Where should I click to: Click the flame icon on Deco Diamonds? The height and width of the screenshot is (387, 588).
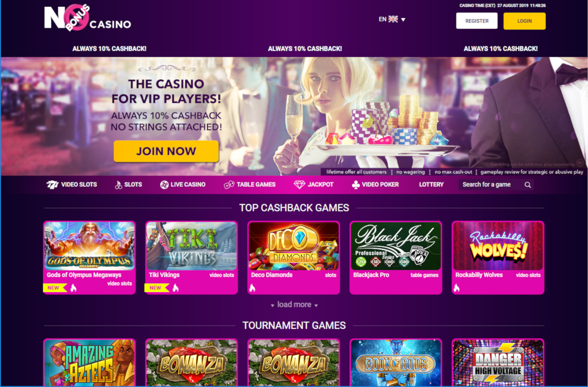(x=252, y=288)
